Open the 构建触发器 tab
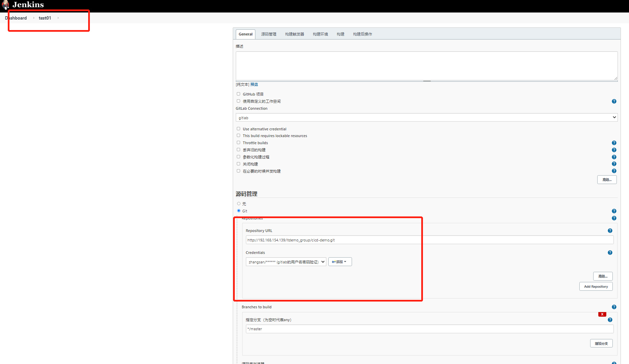 click(295, 34)
